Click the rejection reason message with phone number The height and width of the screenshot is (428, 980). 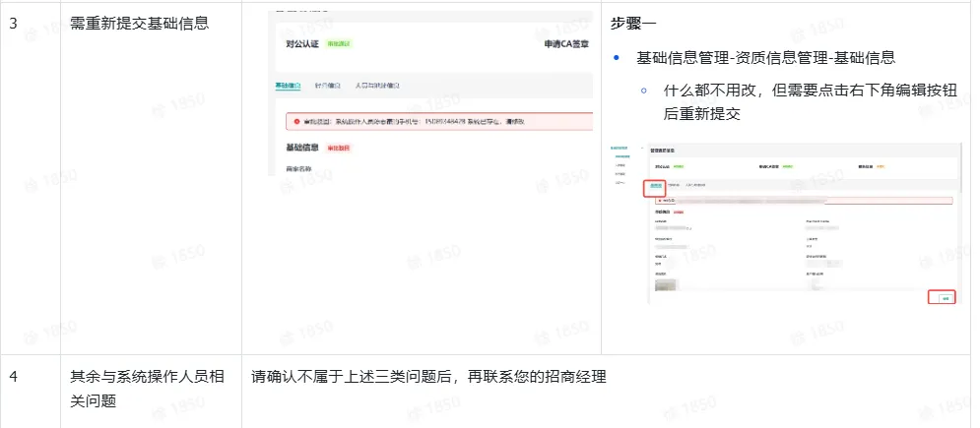coord(414,122)
